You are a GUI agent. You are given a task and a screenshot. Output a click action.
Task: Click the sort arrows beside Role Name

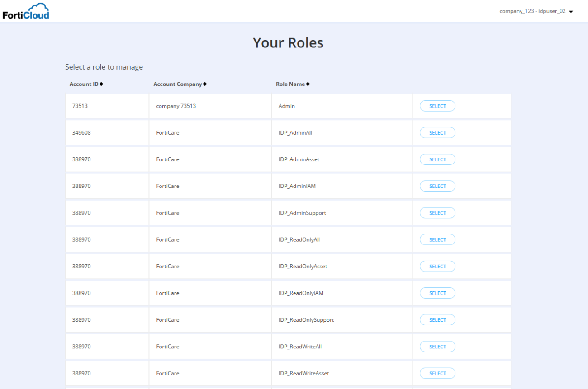(308, 84)
